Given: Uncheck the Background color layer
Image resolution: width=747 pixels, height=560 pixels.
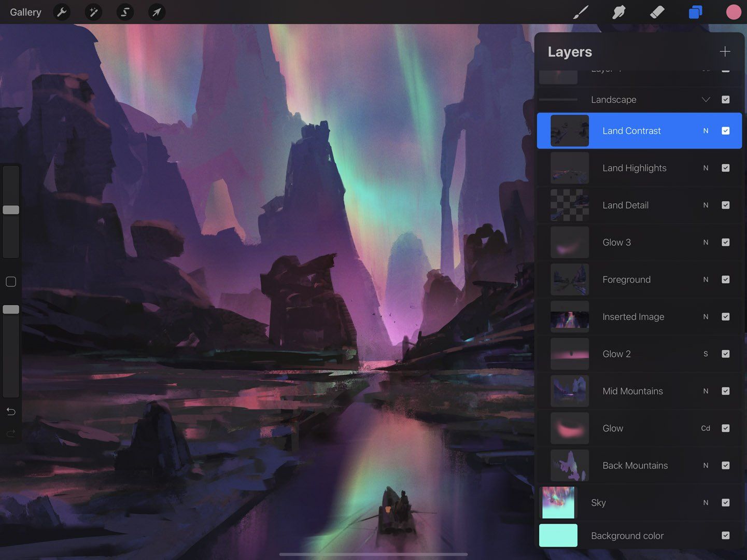Looking at the screenshot, I should [725, 536].
